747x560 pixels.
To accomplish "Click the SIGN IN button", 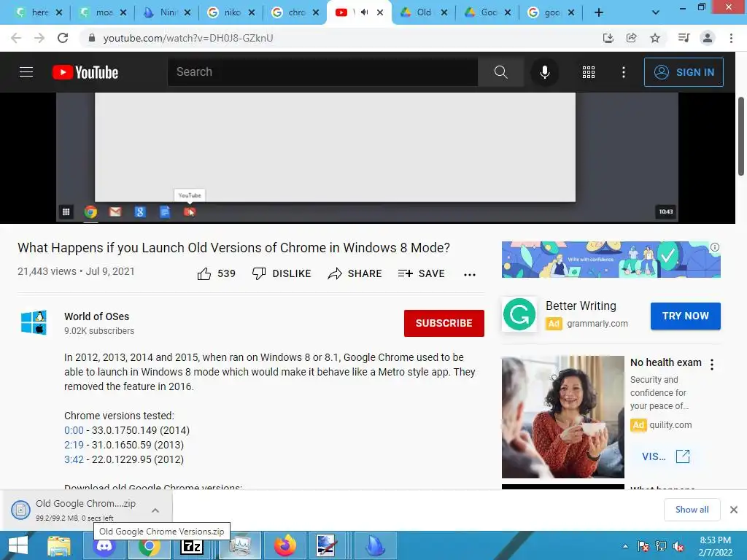I will [x=684, y=72].
